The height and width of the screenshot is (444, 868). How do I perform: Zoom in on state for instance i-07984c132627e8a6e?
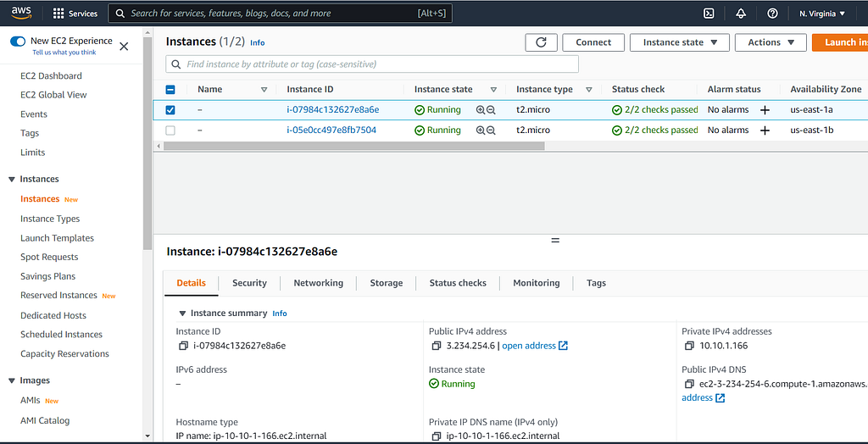(481, 110)
